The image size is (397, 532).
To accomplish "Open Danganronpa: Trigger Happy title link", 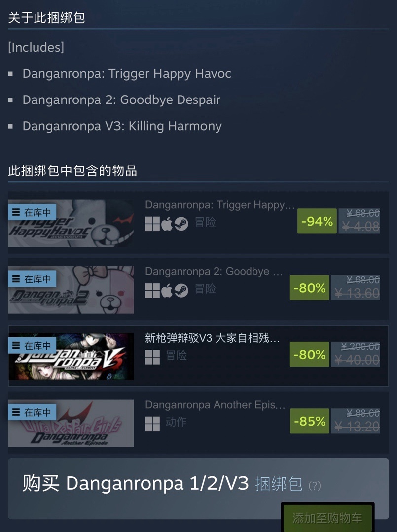I will (x=220, y=205).
